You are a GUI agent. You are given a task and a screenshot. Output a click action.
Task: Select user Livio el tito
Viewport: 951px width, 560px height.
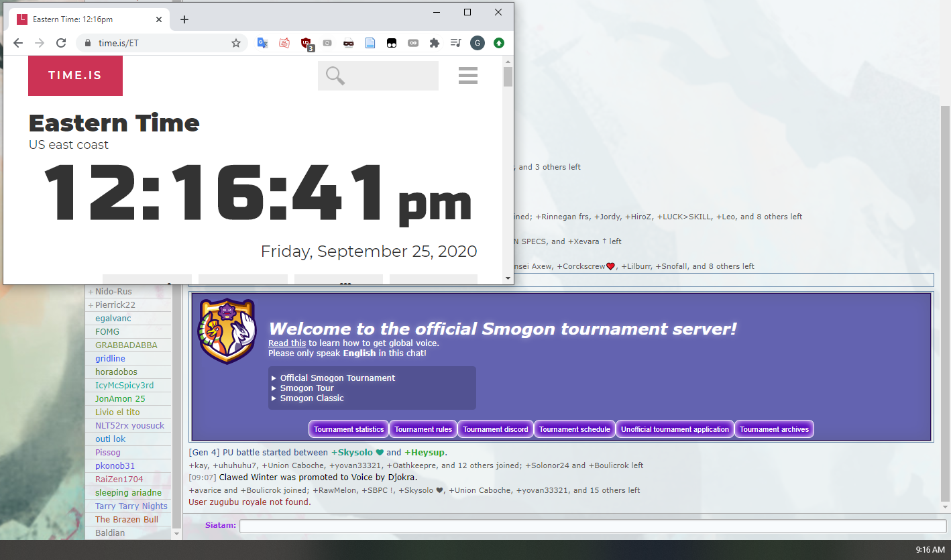coord(129,412)
